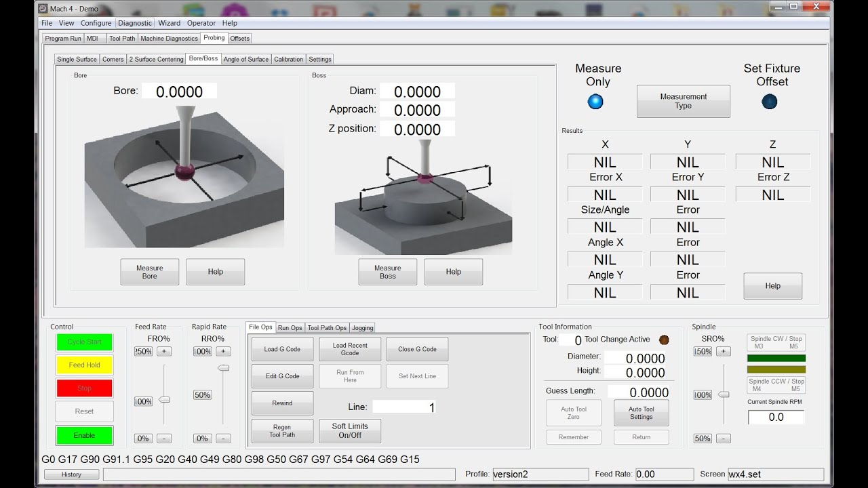Click the Measure Only blue LED indicator
Viewport: 868px width, 488px height.
click(x=595, y=102)
